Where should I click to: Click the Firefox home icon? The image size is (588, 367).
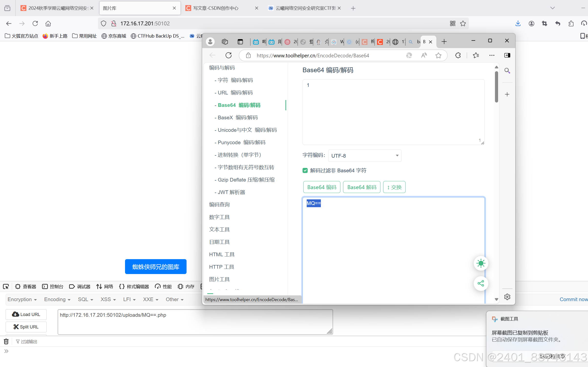pyautogui.click(x=48, y=23)
